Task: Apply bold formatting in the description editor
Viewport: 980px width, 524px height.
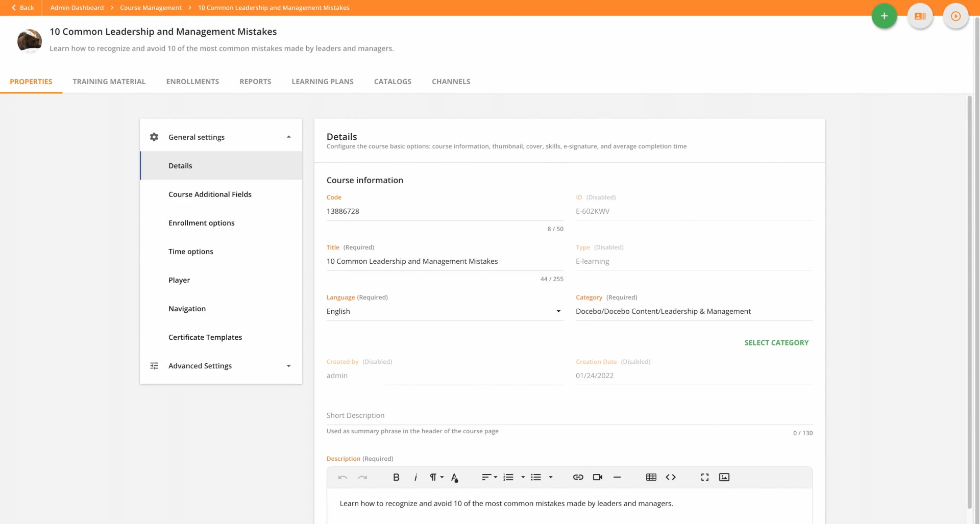Action: point(396,477)
